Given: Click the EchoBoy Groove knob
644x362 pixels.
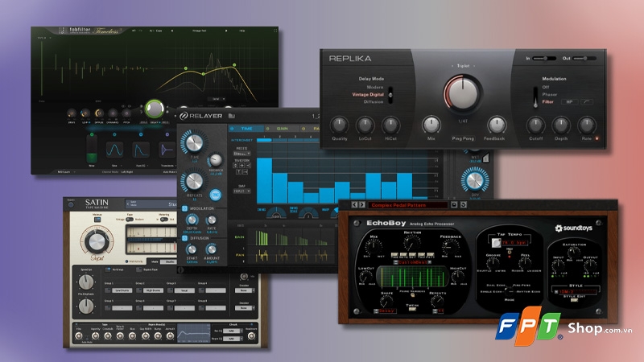Looking at the screenshot, I should point(493,263).
